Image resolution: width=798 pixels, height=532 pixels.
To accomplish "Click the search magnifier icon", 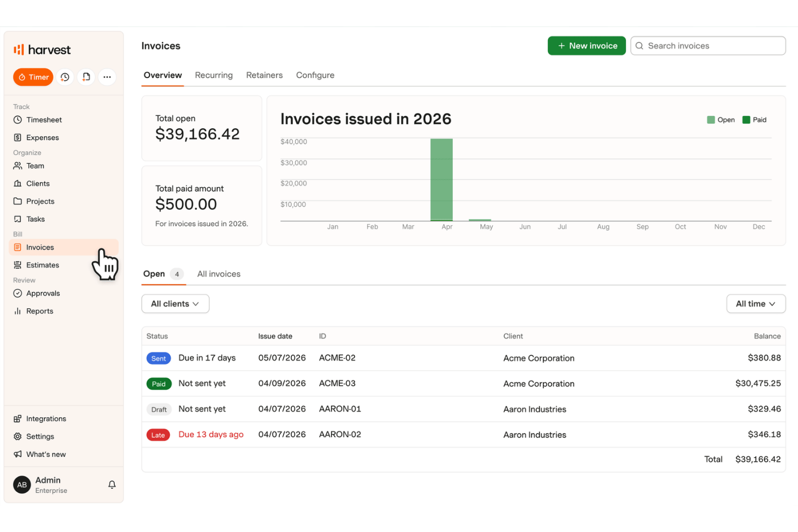I will tap(639, 46).
